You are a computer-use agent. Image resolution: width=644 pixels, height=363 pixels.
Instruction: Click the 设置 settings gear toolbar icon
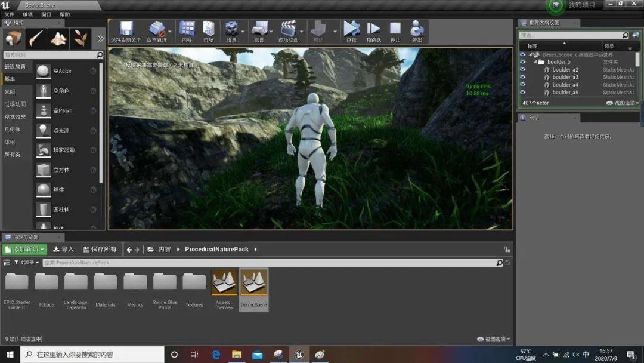click(231, 29)
